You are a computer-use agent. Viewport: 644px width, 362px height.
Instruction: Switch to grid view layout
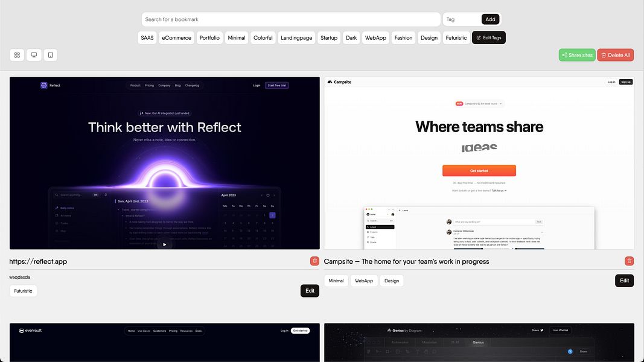[17, 55]
